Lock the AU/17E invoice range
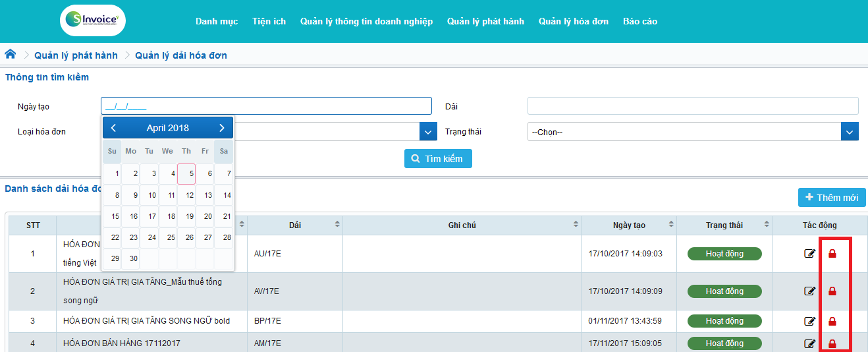868x352 pixels. [832, 254]
